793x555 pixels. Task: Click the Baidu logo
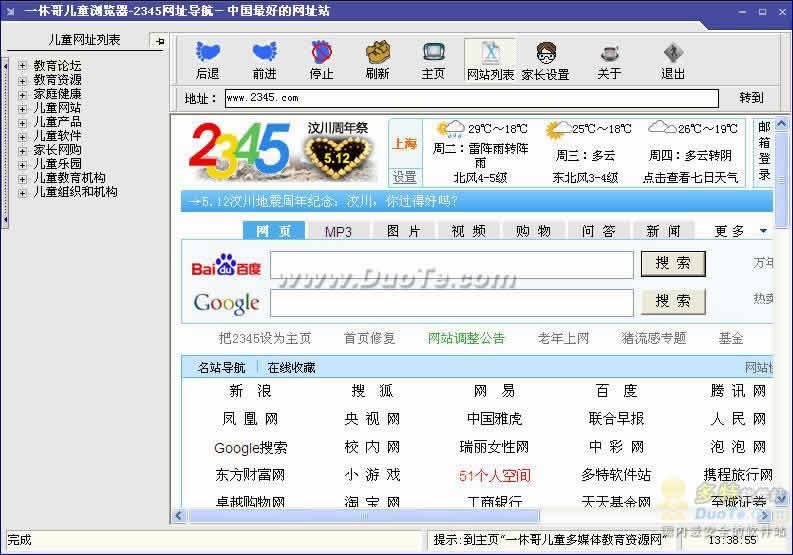(x=226, y=266)
